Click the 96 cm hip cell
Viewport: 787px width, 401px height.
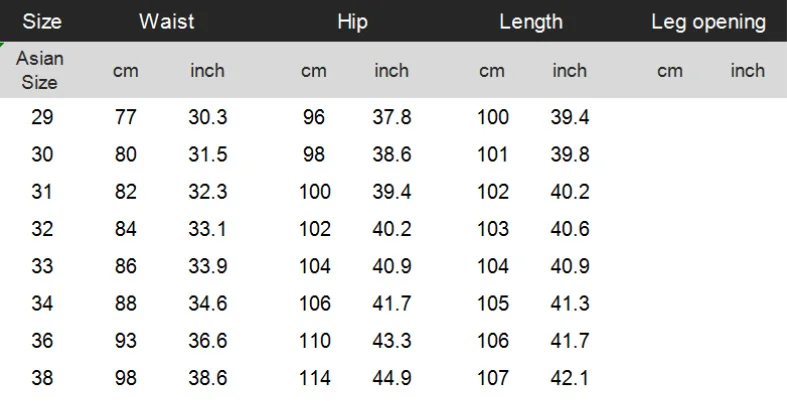point(314,117)
